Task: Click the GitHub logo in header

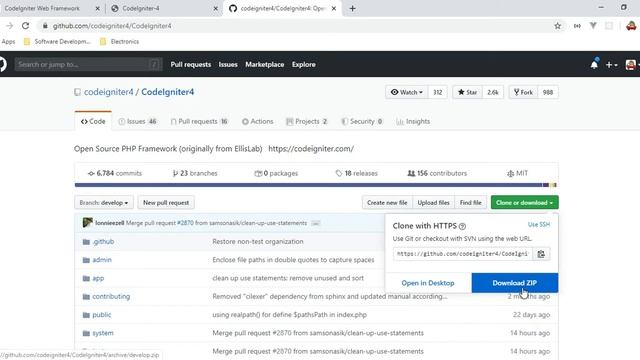Action: click(x=2, y=64)
